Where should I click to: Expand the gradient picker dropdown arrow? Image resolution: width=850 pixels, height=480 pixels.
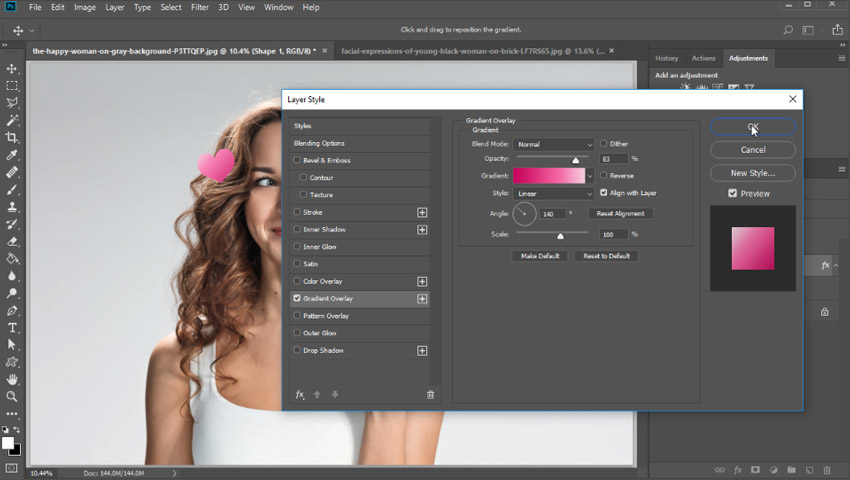tap(590, 175)
